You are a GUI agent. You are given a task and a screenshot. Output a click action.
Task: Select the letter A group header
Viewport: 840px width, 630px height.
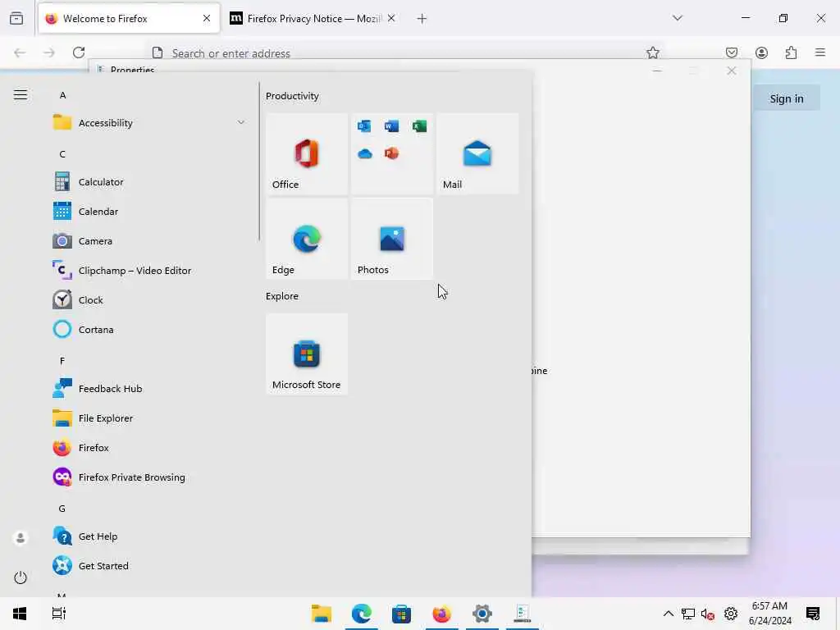click(x=62, y=95)
